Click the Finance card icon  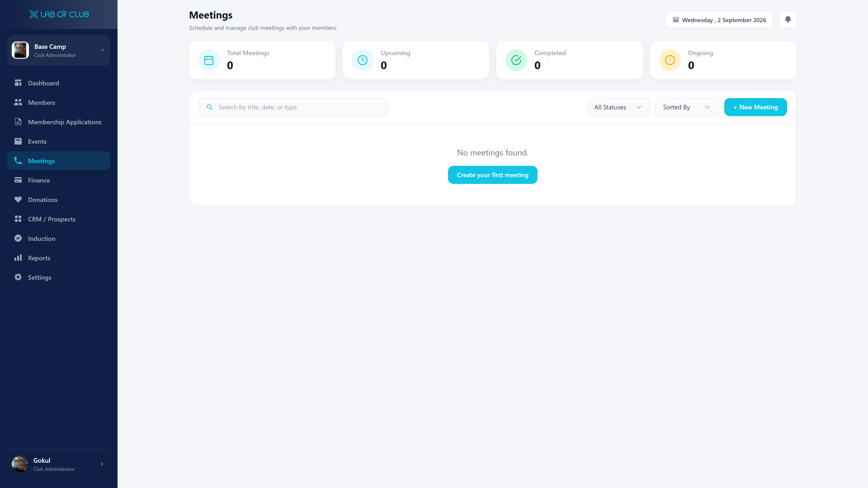pos(18,180)
